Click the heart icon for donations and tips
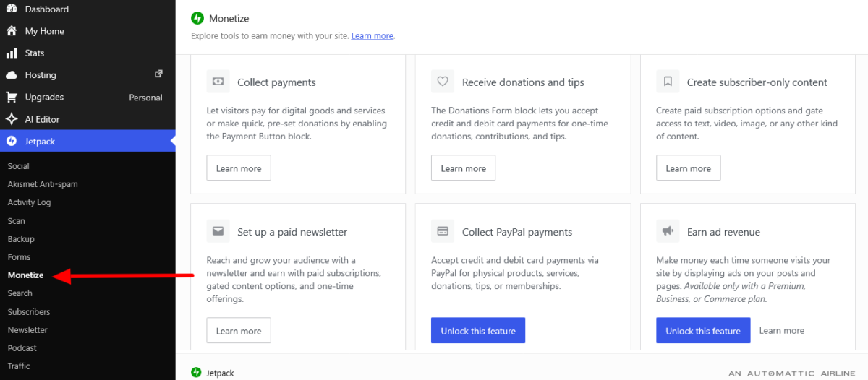This screenshot has height=380, width=868. pos(443,82)
